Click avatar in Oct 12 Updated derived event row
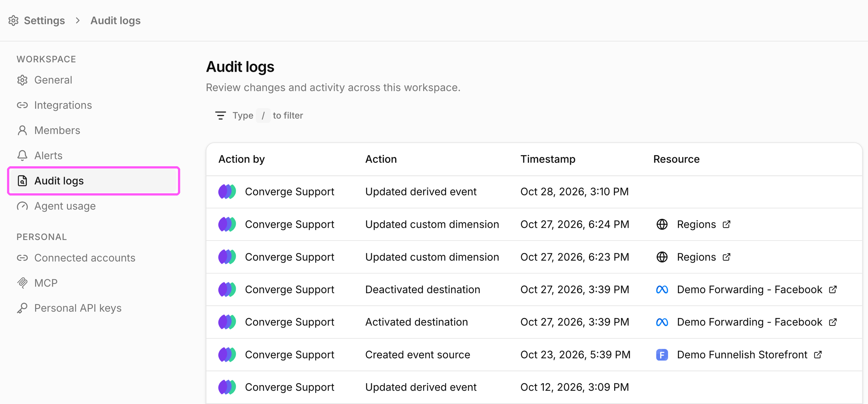The width and height of the screenshot is (868, 404). [x=227, y=387]
